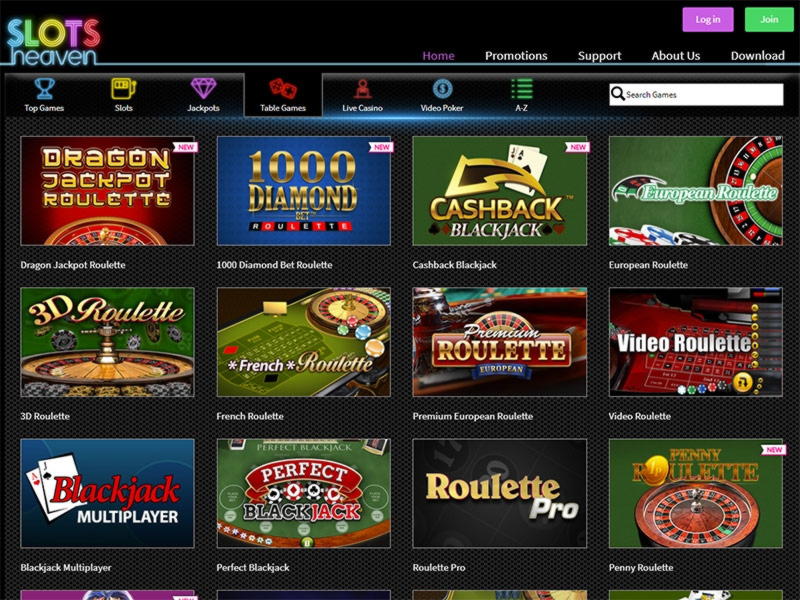Click the Premium European Roulette caption
This screenshot has width=800, height=600.
click(x=472, y=416)
